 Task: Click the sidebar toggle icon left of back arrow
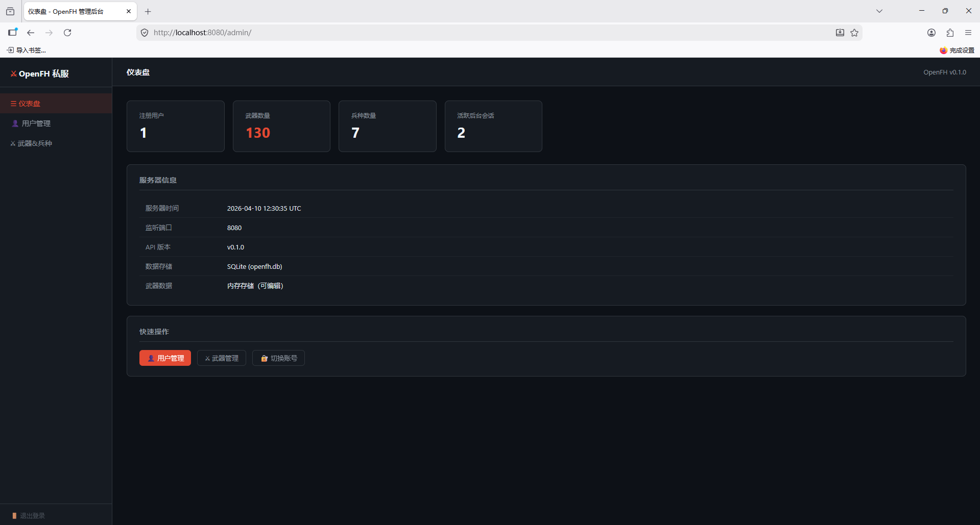13,33
